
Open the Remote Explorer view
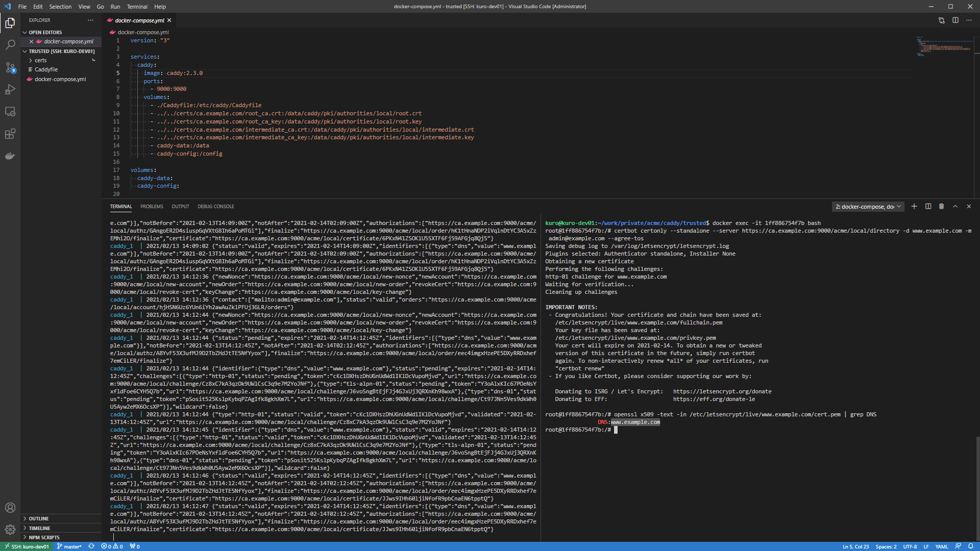pyautogui.click(x=10, y=112)
